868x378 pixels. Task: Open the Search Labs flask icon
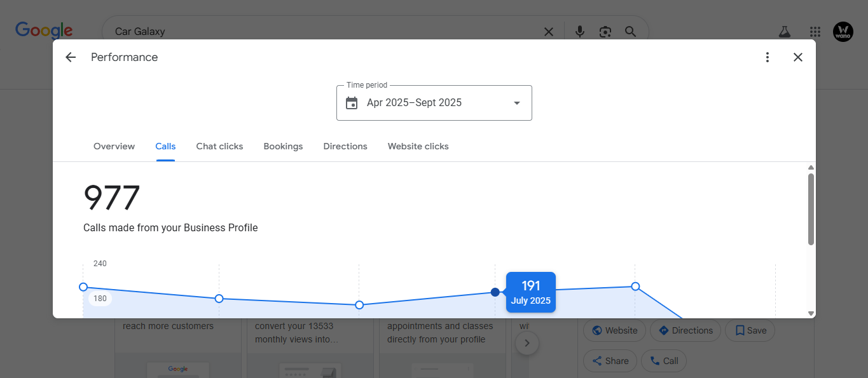784,31
